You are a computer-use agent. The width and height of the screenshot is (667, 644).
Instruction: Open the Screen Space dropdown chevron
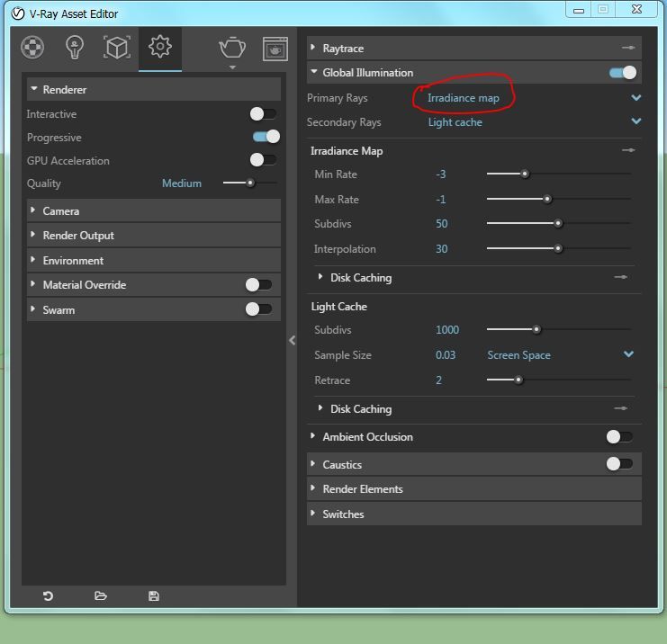pos(628,354)
